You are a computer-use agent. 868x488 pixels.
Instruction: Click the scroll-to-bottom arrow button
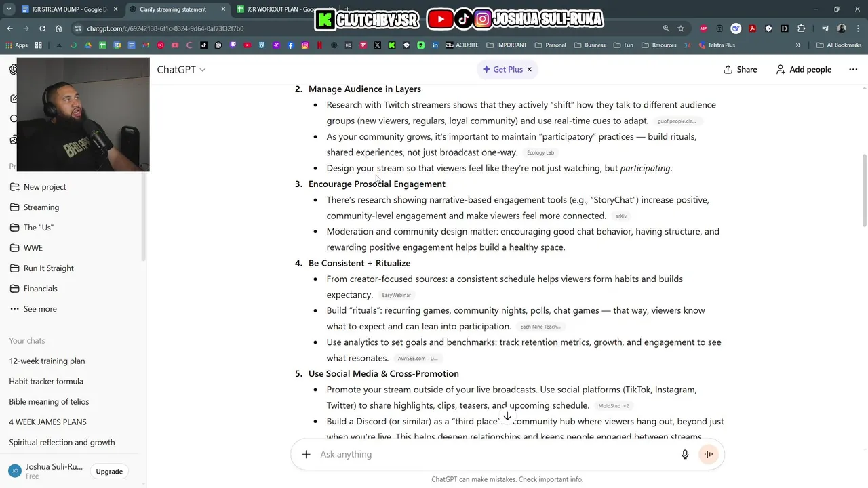pyautogui.click(x=507, y=416)
